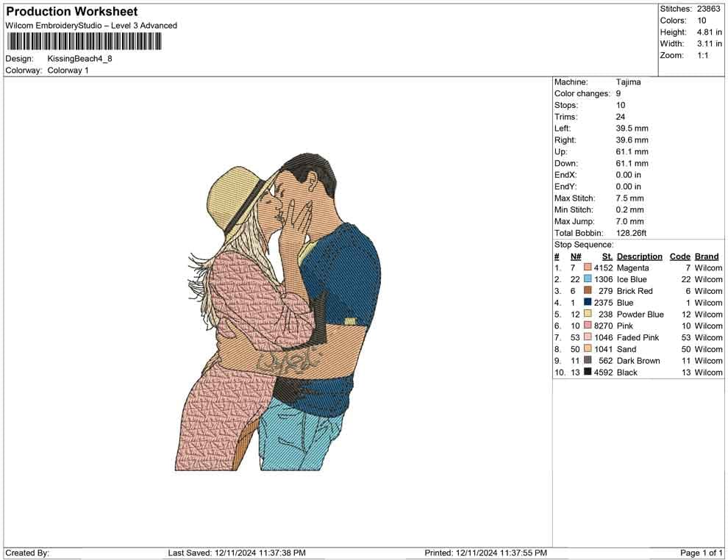Screen dimensions: 728x560
Task: Click the 'Brand' column header
Action: (x=707, y=256)
